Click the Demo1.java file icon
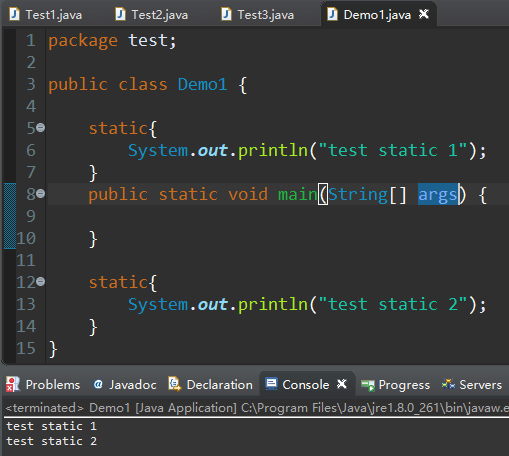 click(x=332, y=15)
